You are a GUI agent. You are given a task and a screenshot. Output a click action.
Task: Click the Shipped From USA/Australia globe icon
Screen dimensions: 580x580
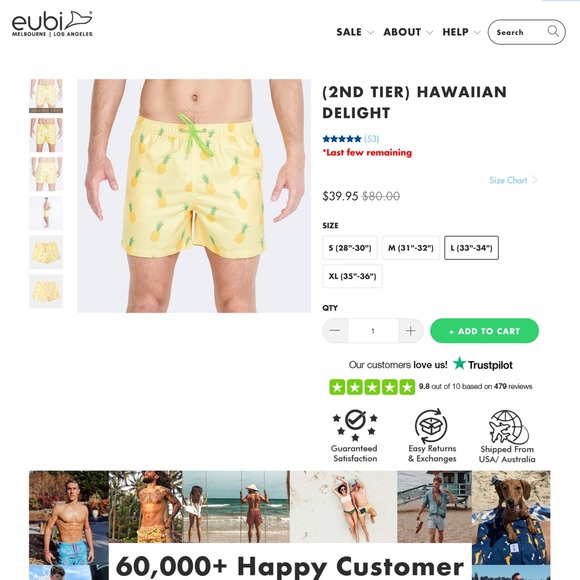508,427
